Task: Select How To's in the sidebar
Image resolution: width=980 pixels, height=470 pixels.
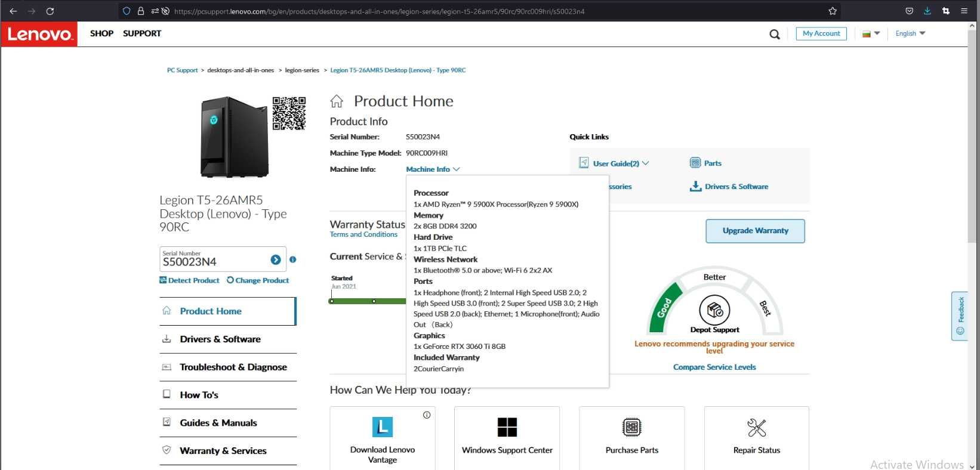Action: [227, 395]
